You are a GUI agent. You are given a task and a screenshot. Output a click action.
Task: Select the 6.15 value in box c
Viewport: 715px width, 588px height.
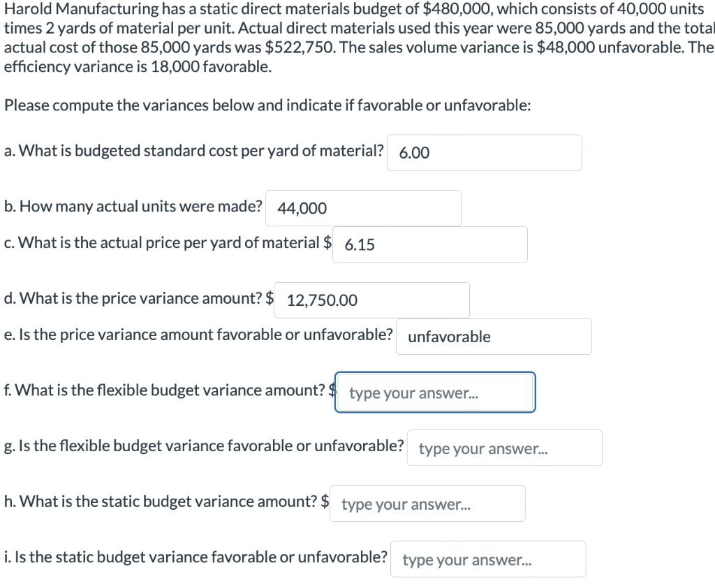(x=357, y=244)
